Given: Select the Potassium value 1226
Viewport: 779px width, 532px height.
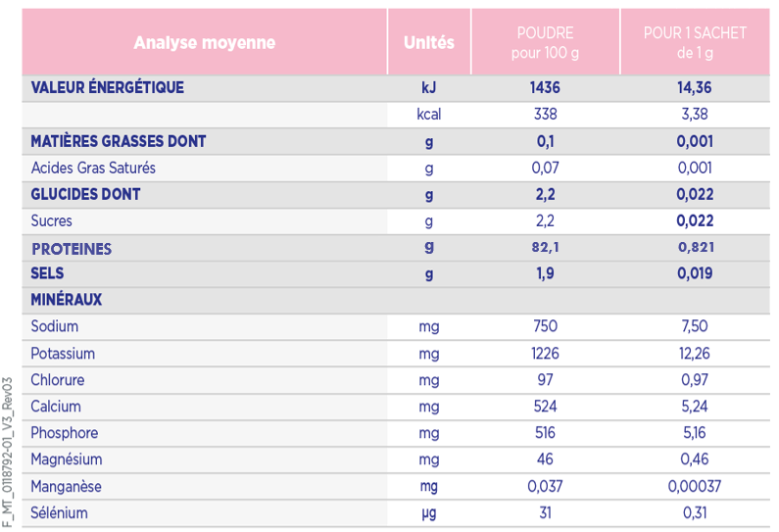Looking at the screenshot, I should pyautogui.click(x=545, y=354).
